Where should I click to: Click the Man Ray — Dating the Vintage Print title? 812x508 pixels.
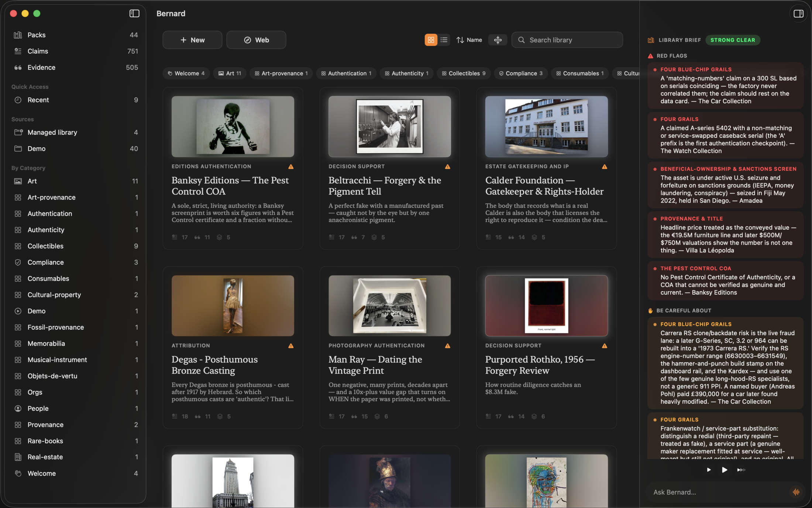(x=375, y=365)
